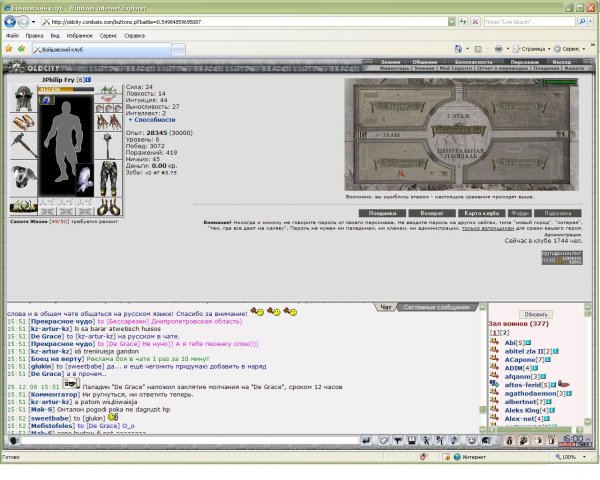Viewport: 600px width, 480px height.
Task: Select the Чат tab
Action: tap(386, 307)
